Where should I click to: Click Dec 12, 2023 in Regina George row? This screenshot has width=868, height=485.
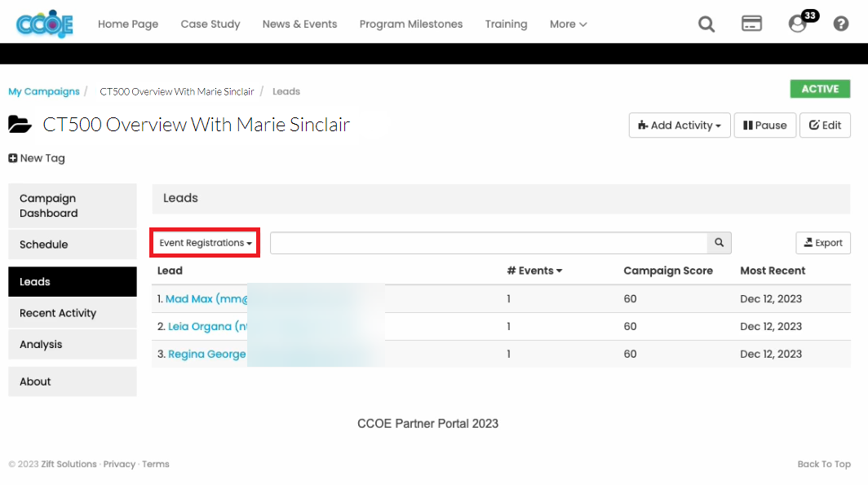[x=771, y=354]
